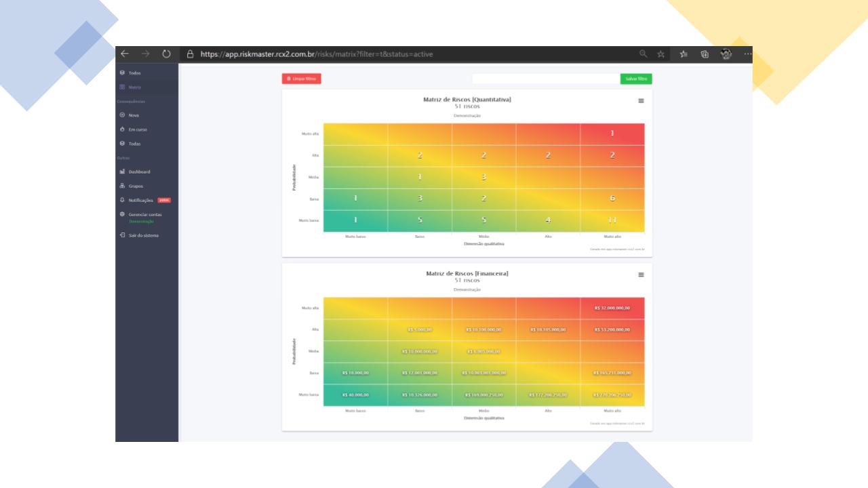
Task: Go back with the browser back arrow
Action: (x=125, y=54)
